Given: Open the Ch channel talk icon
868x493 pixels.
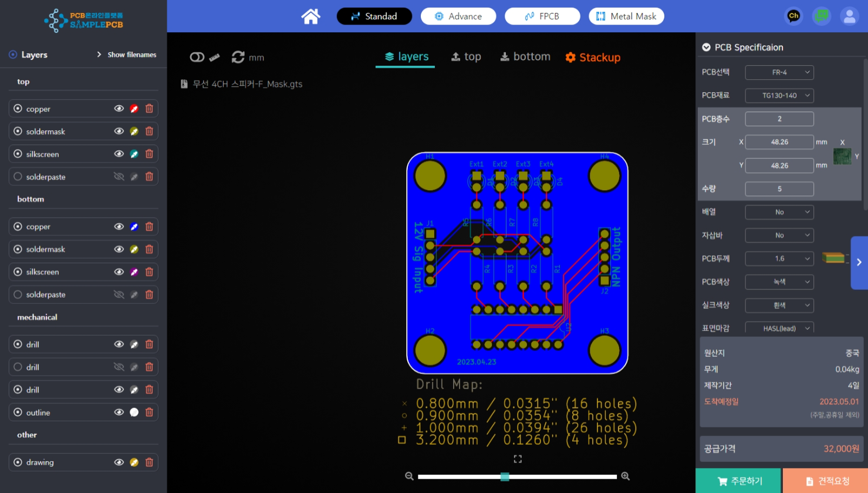Looking at the screenshot, I should 793,16.
